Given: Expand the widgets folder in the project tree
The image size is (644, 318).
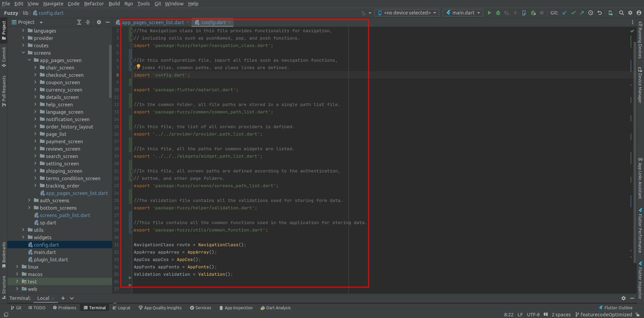Looking at the screenshot, I should [23, 237].
